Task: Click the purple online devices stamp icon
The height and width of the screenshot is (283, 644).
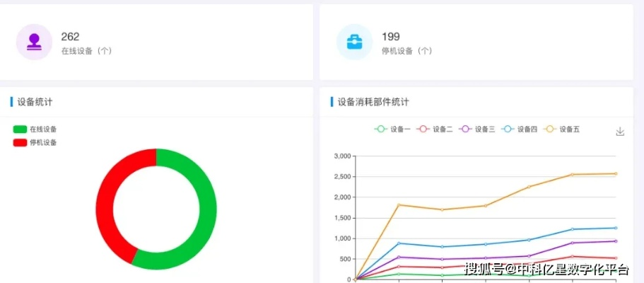Action: click(34, 42)
